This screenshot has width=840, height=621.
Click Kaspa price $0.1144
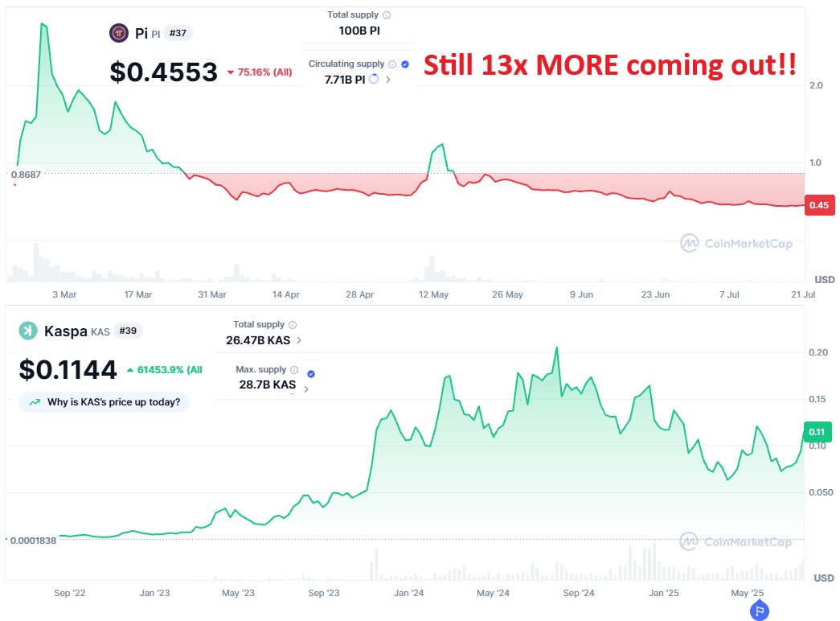tap(68, 369)
